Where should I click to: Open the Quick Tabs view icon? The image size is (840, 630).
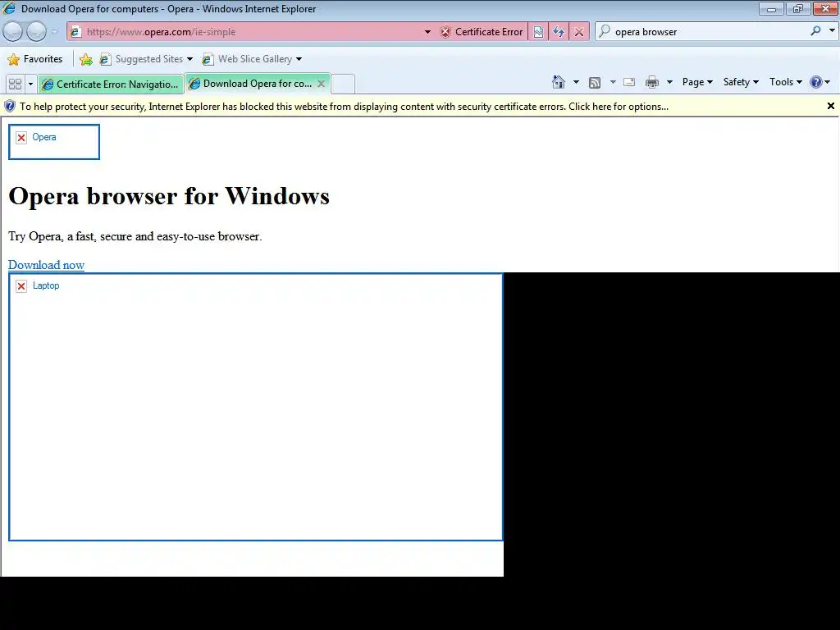coord(16,84)
